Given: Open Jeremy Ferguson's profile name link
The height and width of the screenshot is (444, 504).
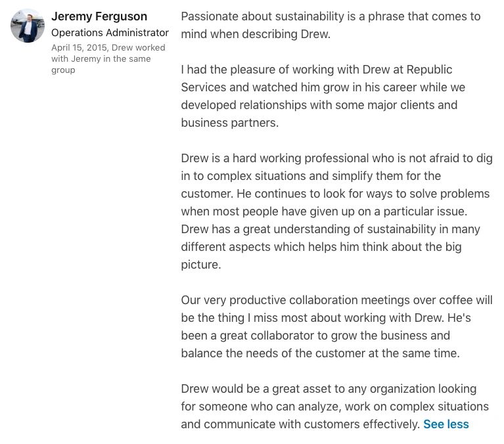Looking at the screenshot, I should click(x=99, y=16).
